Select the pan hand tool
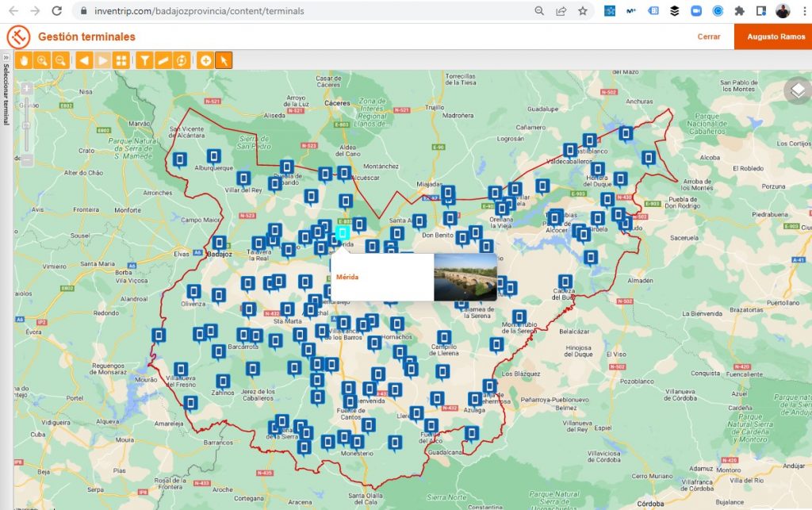 coord(24,60)
